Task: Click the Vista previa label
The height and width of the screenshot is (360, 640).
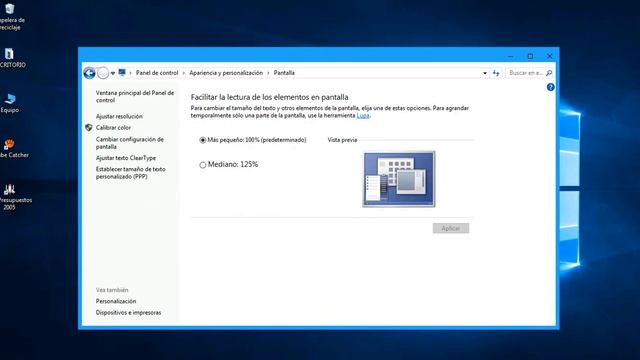Action: (342, 140)
